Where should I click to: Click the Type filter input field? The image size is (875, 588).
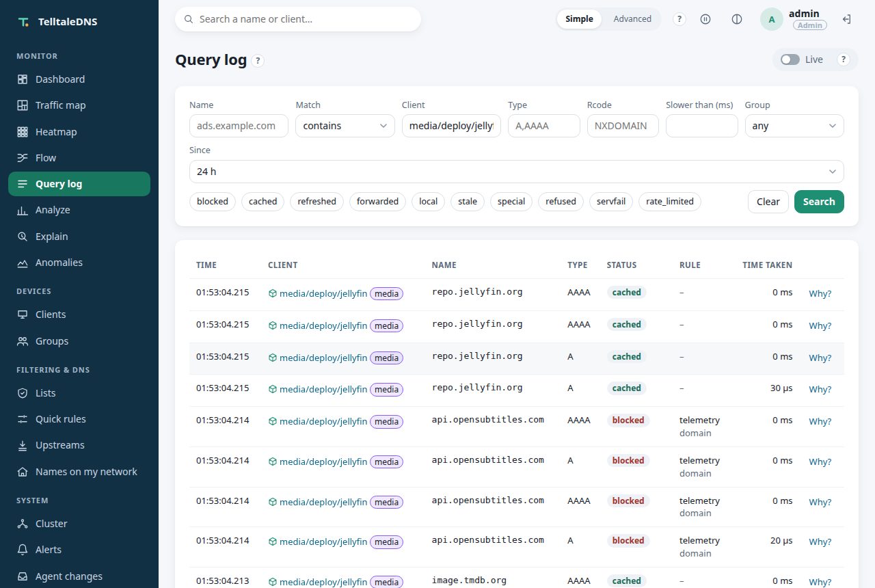544,126
